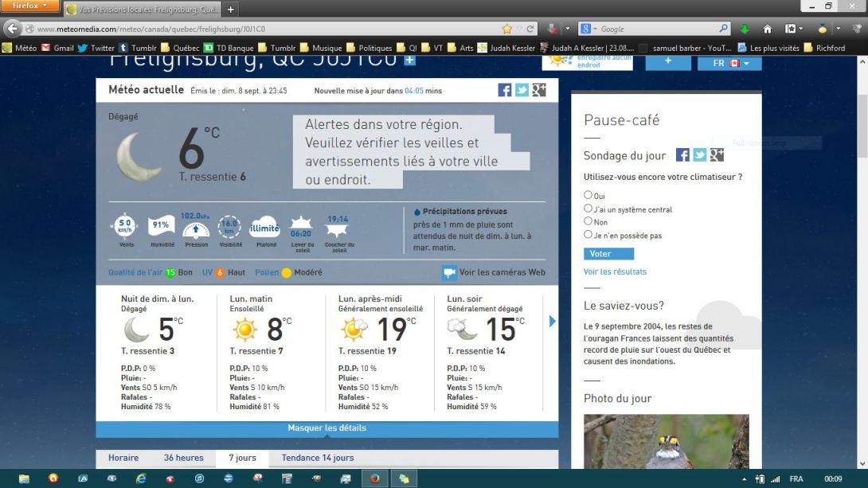The width and height of the screenshot is (868, 488).
Task: Click the Google+ icon beside Sondage du jour
Action: pos(717,155)
